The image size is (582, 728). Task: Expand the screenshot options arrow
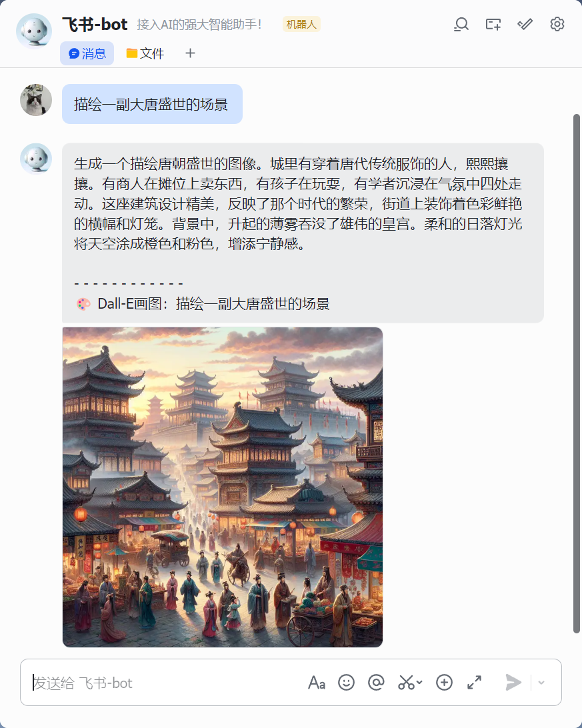[419, 683]
